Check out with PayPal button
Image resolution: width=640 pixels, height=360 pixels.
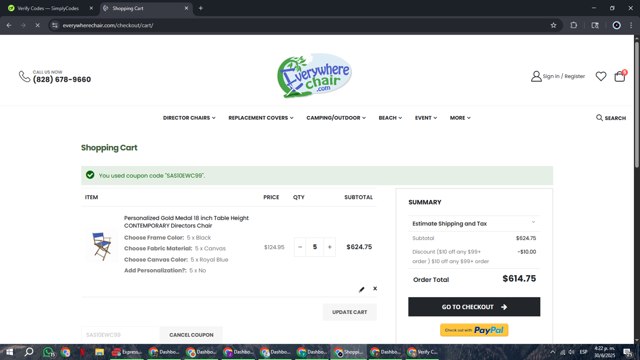coord(474,330)
